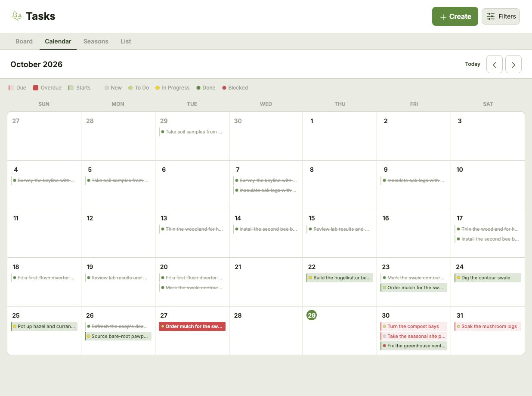The width and height of the screenshot is (532, 396).
Task: Open 'Take the seasonal site p...' task
Action: [x=414, y=336]
